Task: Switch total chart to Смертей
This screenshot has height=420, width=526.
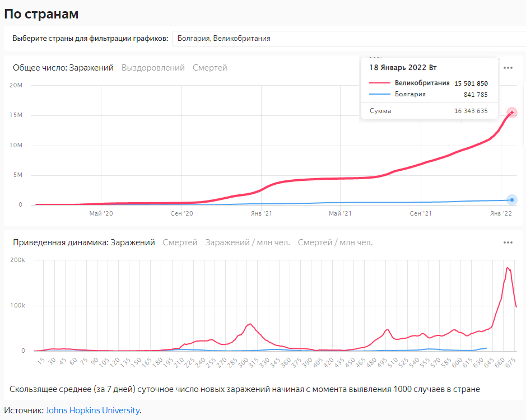Action: click(210, 68)
